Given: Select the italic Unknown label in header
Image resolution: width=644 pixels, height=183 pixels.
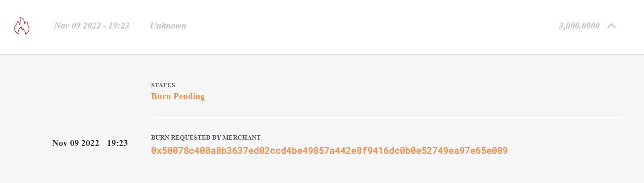Looking at the screenshot, I should coord(168,26).
